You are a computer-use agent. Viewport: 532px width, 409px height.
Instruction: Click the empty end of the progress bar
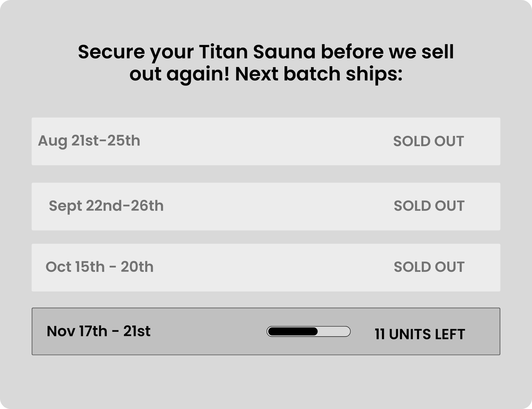(x=334, y=331)
